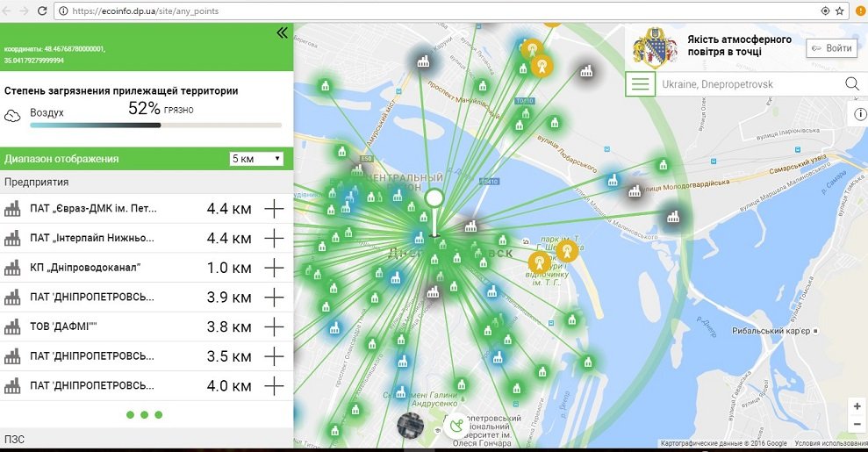Collapse the left sidebar panel
Viewport: 868px width, 452px height.
coord(282,32)
